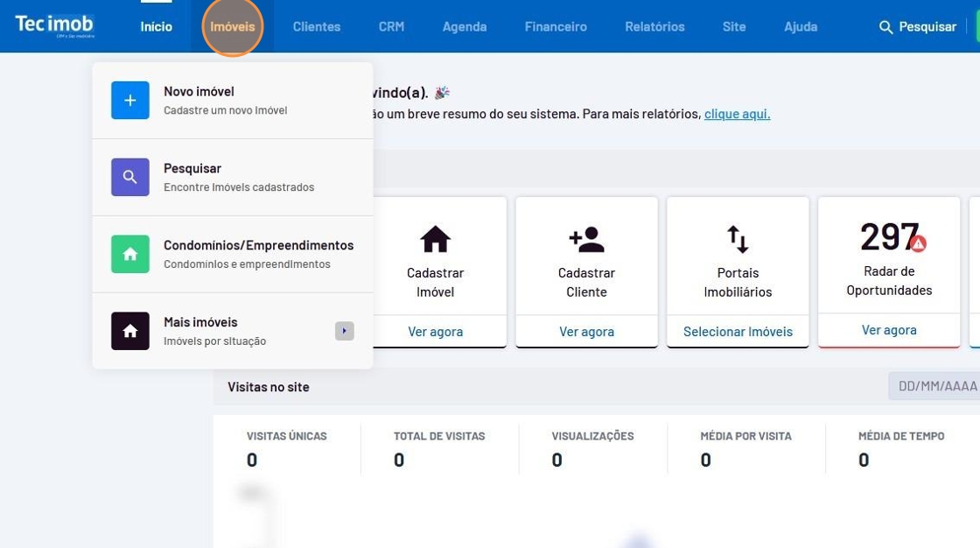Screen dimensions: 980x548
Task: Click the house icon on Cadastrar Imóvel card
Action: coord(435,239)
